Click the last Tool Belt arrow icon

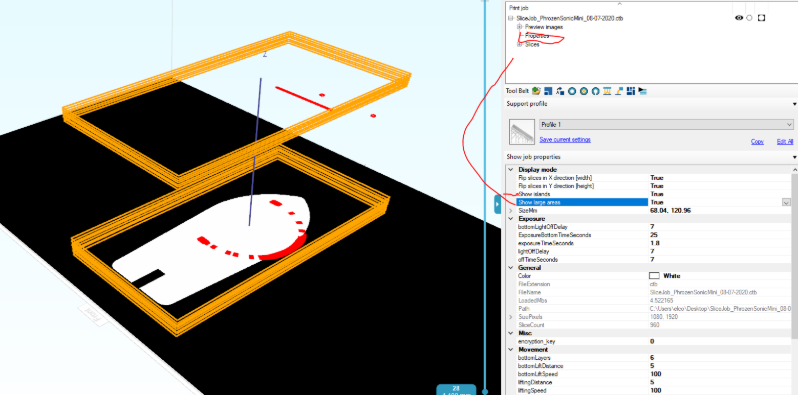pyautogui.click(x=643, y=91)
